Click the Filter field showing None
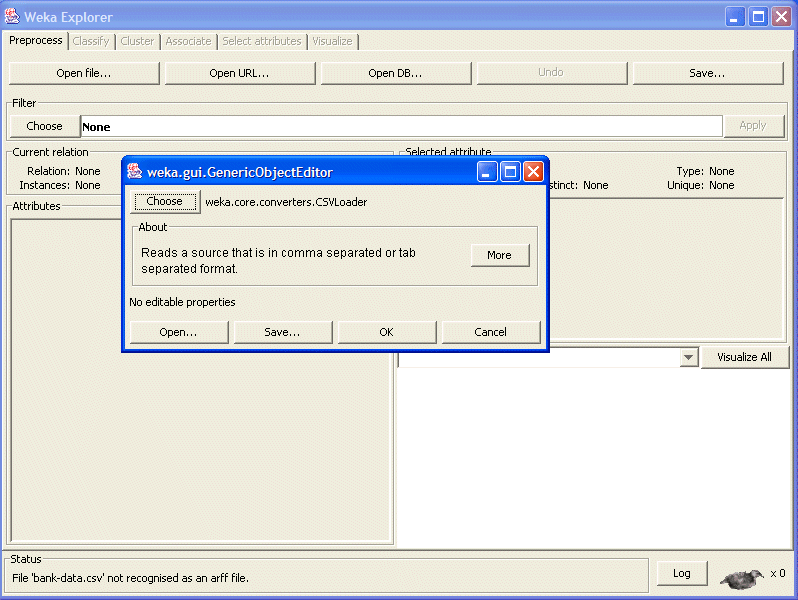The height and width of the screenshot is (600, 798). [400, 127]
